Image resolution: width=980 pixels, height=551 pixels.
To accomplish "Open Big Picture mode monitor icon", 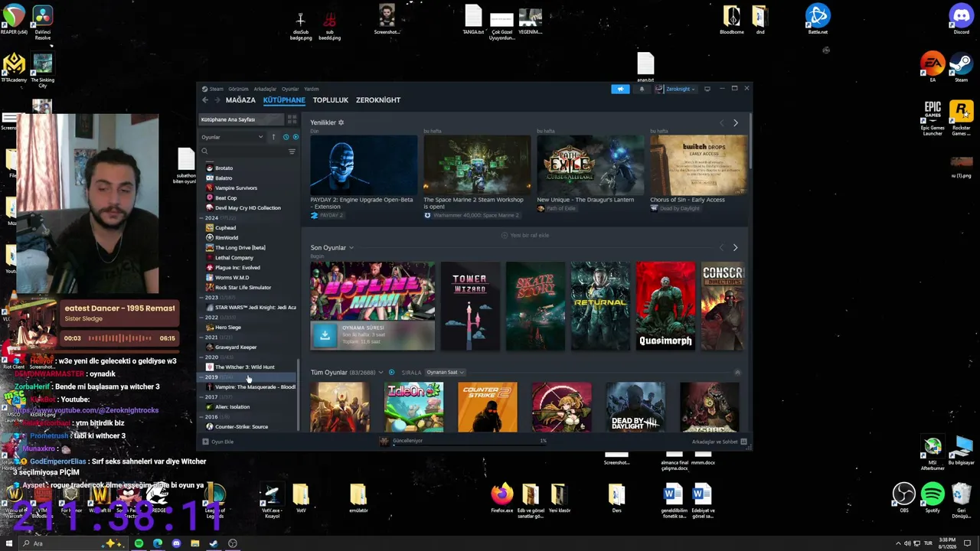I will (707, 89).
